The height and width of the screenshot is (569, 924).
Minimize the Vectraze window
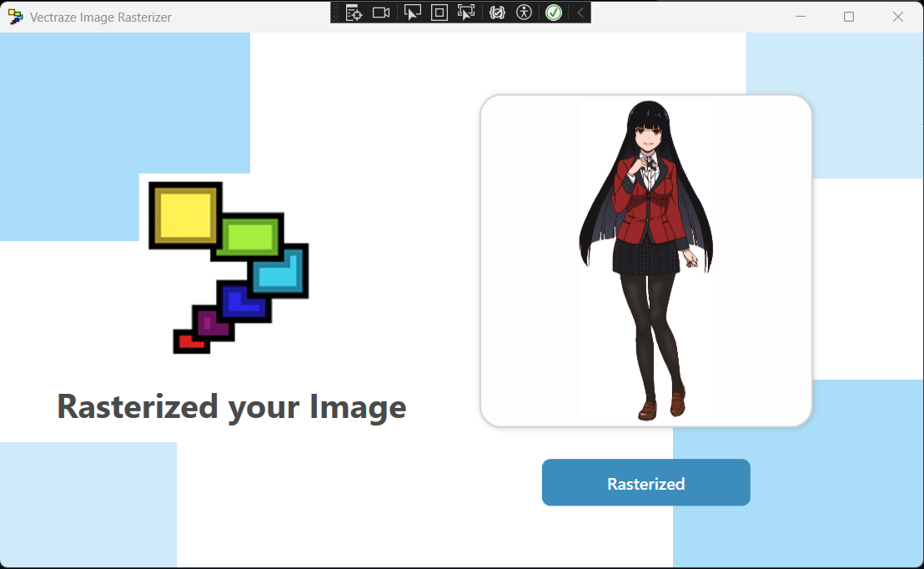tap(801, 17)
